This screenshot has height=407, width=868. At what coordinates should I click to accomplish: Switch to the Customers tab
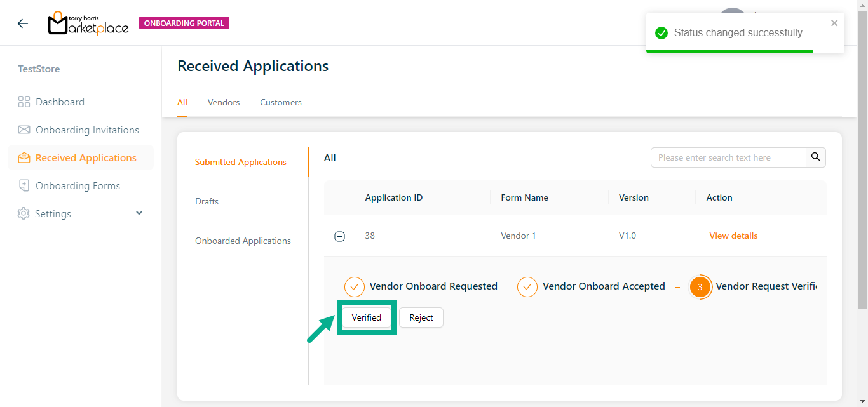(281, 102)
